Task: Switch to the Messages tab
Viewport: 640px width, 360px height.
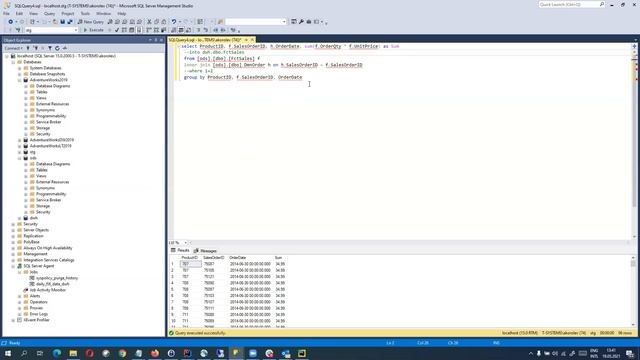Action: [205, 251]
